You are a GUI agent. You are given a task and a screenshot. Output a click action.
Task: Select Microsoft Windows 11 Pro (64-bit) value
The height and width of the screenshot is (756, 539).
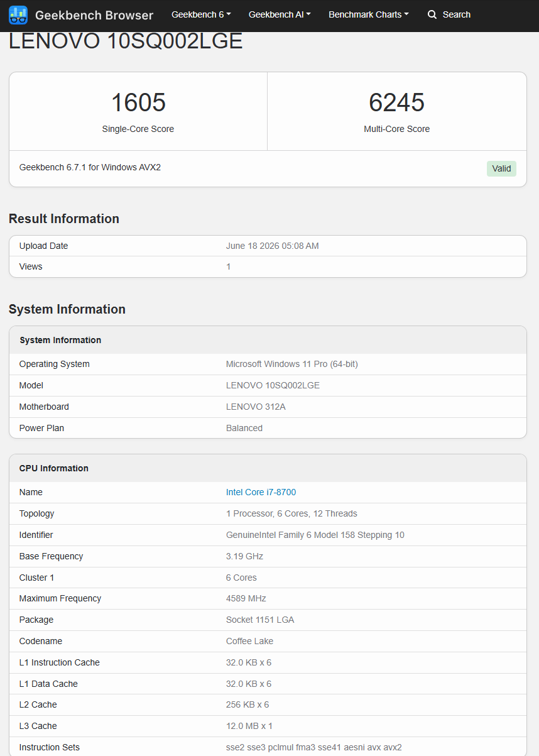click(x=292, y=364)
